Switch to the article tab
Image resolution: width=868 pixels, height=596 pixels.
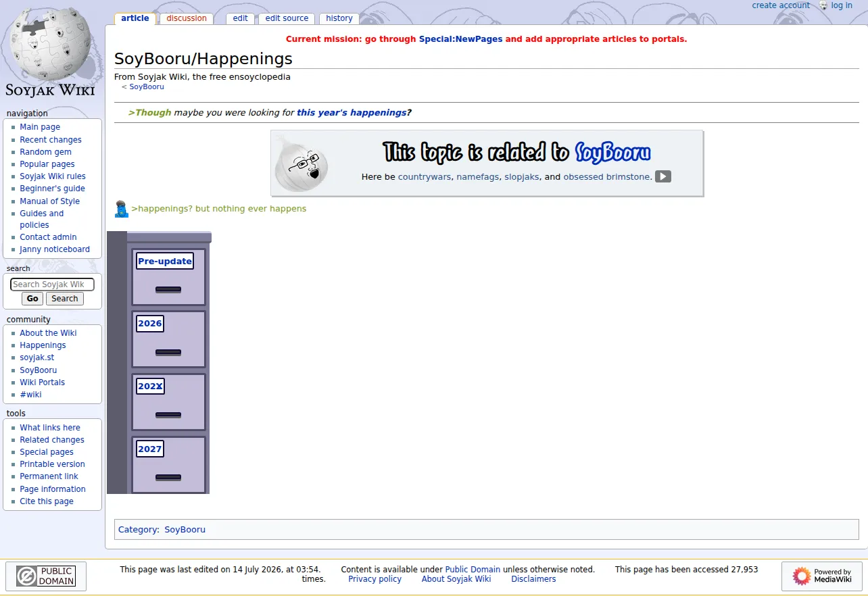point(135,18)
